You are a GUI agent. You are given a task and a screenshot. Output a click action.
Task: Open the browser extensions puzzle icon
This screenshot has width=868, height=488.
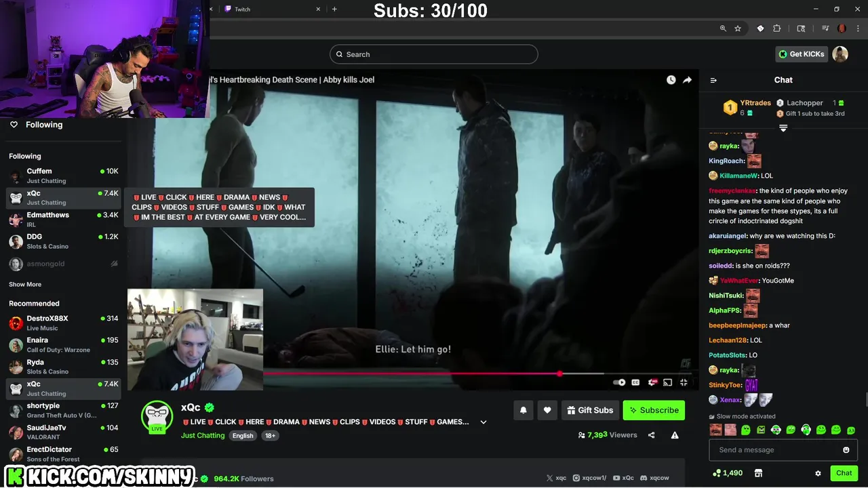coord(777,28)
